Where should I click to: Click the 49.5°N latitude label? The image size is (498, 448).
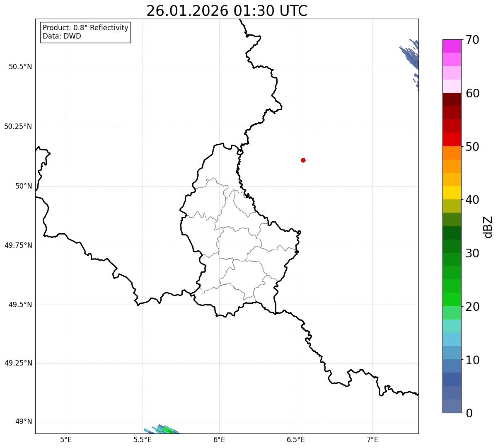click(x=20, y=305)
